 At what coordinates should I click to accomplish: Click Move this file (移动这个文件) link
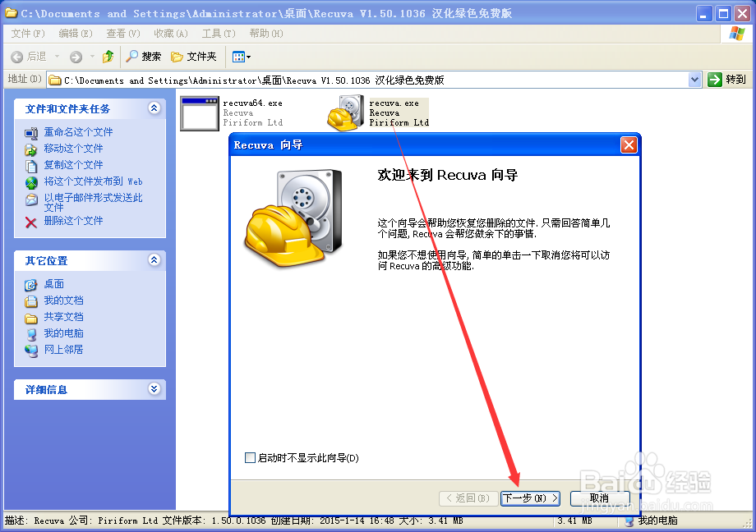tap(74, 148)
